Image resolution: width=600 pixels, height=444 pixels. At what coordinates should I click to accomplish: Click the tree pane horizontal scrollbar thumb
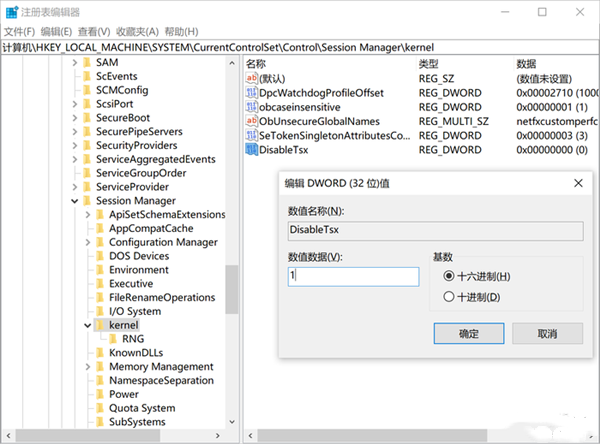coord(88,436)
